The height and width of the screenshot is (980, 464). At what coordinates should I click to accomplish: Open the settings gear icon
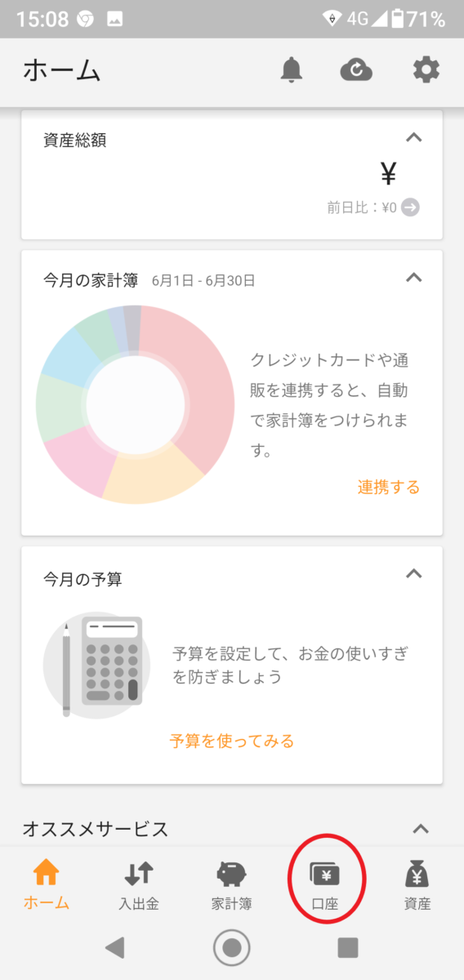click(x=426, y=70)
